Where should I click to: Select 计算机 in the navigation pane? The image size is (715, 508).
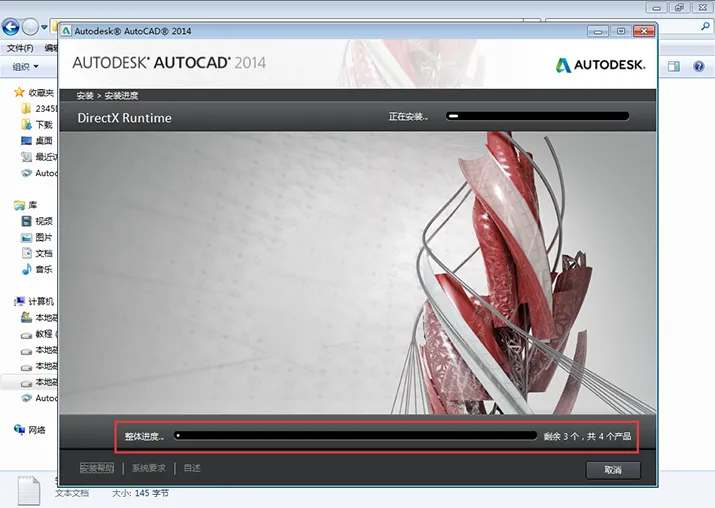41,301
